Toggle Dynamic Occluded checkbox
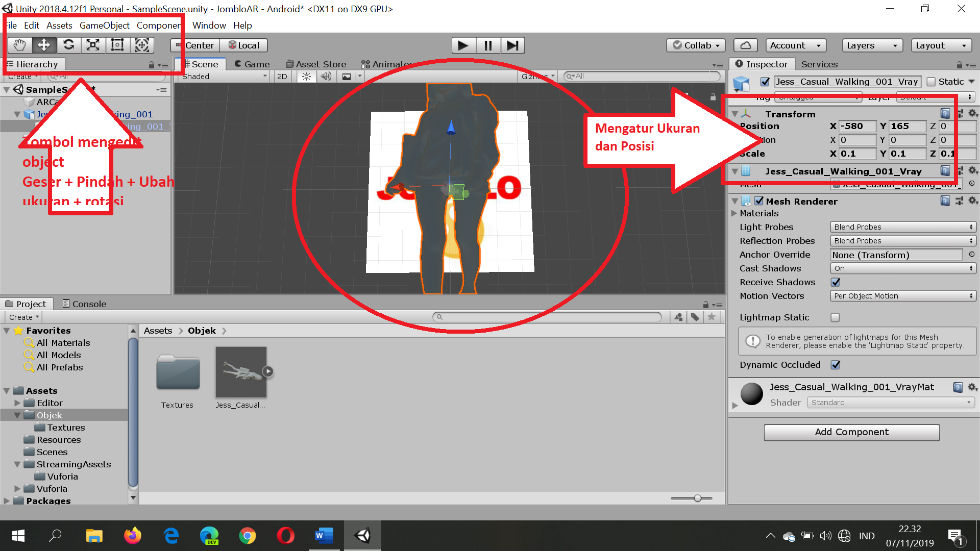The height and width of the screenshot is (551, 980). tap(836, 365)
